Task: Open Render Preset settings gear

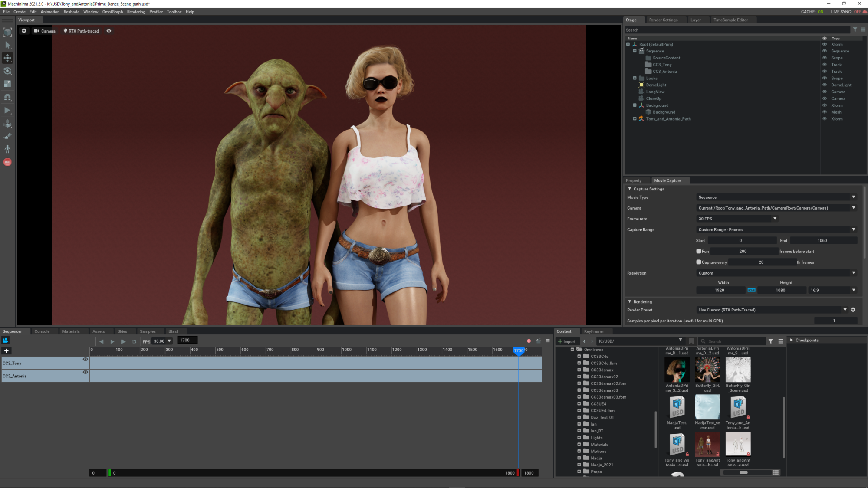Action: click(853, 310)
